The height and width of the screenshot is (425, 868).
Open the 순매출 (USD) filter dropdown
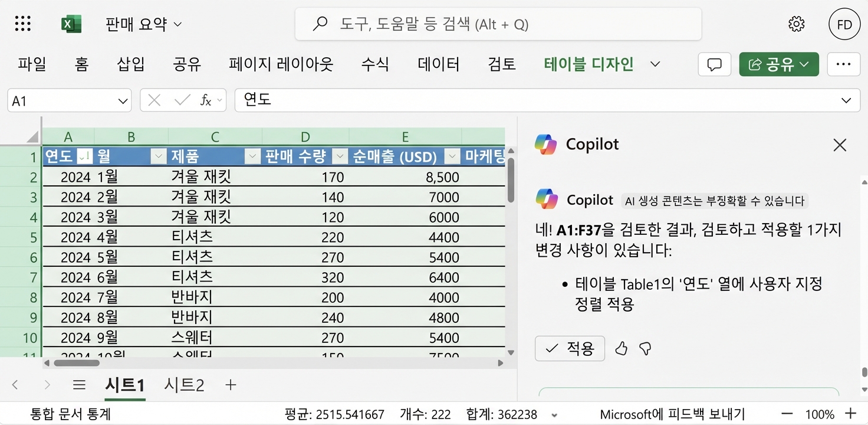(x=452, y=156)
